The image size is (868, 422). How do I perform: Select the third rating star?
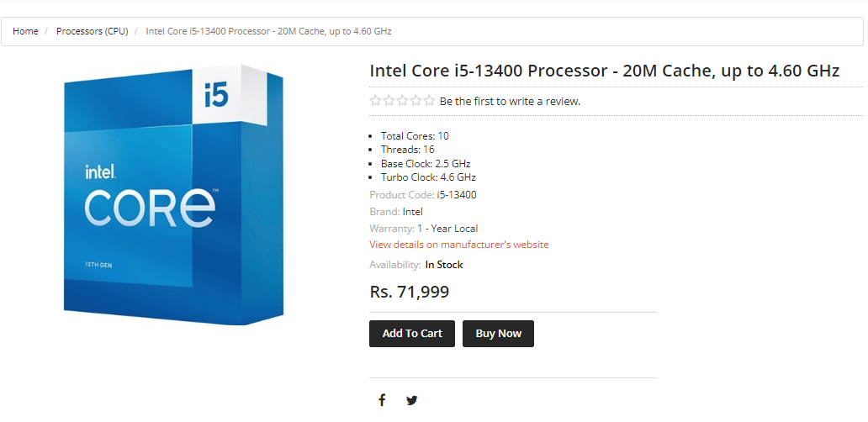(403, 101)
